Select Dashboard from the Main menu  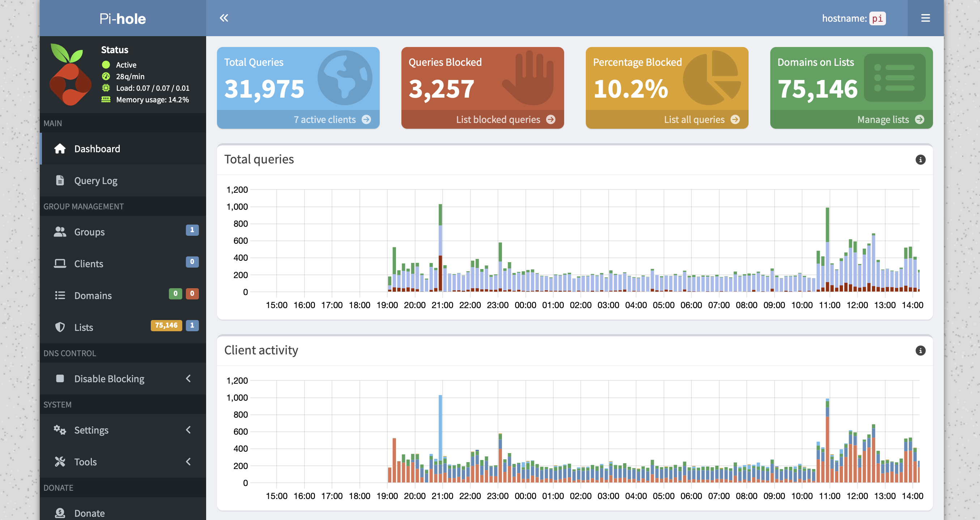click(x=97, y=149)
